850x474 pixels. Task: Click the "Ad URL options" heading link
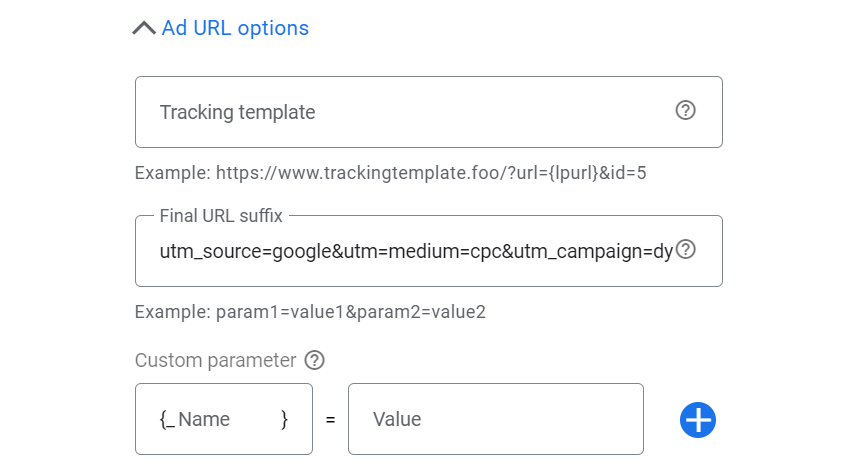(x=235, y=28)
